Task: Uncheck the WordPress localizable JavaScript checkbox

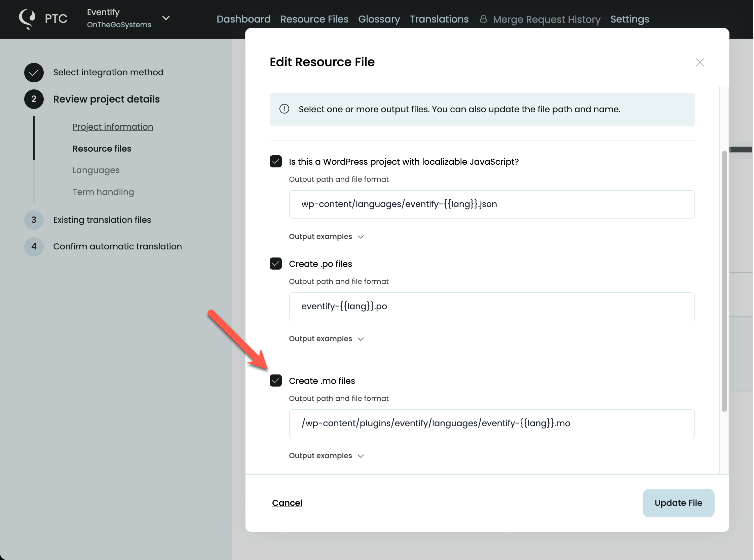Action: pyautogui.click(x=276, y=162)
